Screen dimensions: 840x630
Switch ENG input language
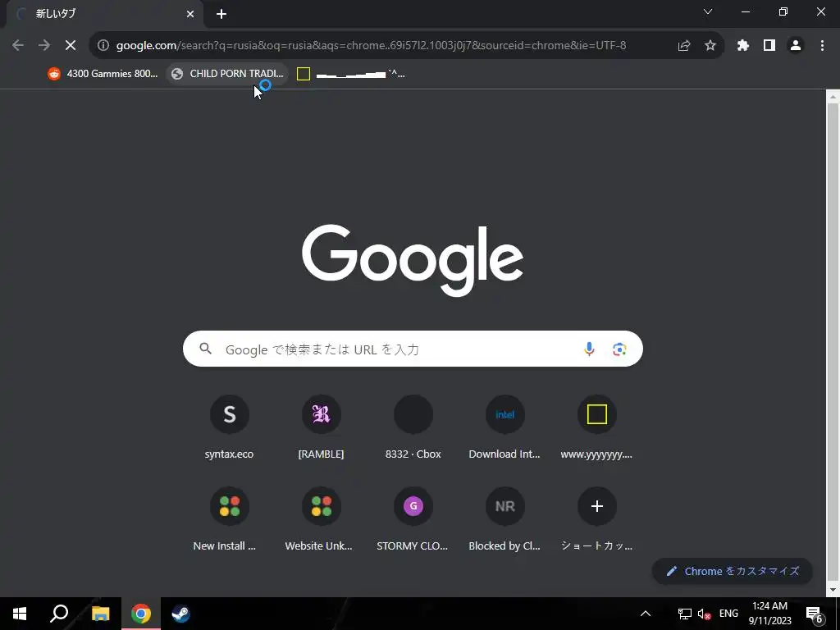coord(728,614)
